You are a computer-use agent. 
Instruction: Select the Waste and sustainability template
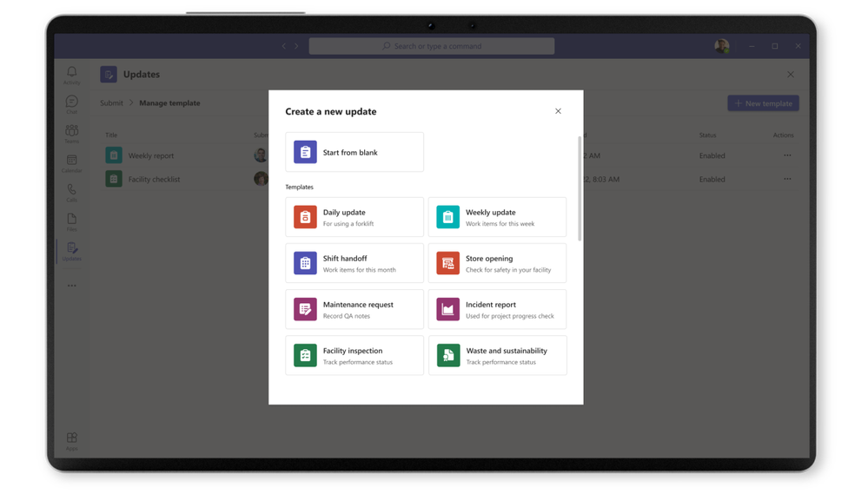(x=497, y=355)
